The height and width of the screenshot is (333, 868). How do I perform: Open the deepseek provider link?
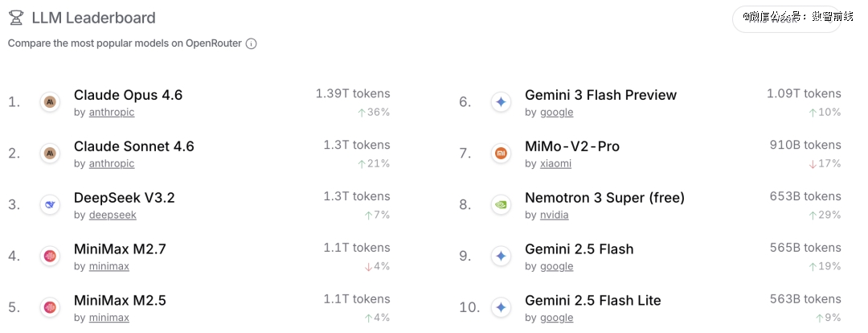click(113, 216)
